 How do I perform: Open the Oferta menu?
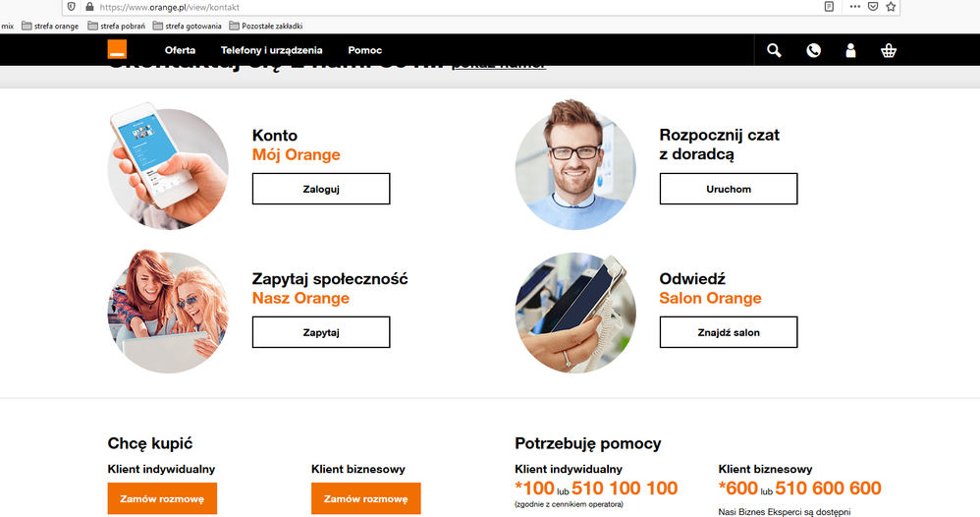click(x=180, y=50)
